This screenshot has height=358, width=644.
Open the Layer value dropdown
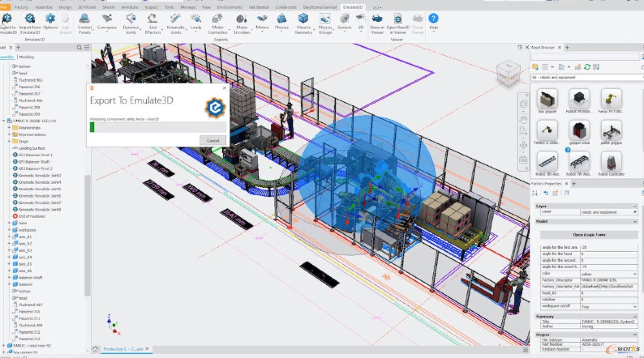(635, 212)
